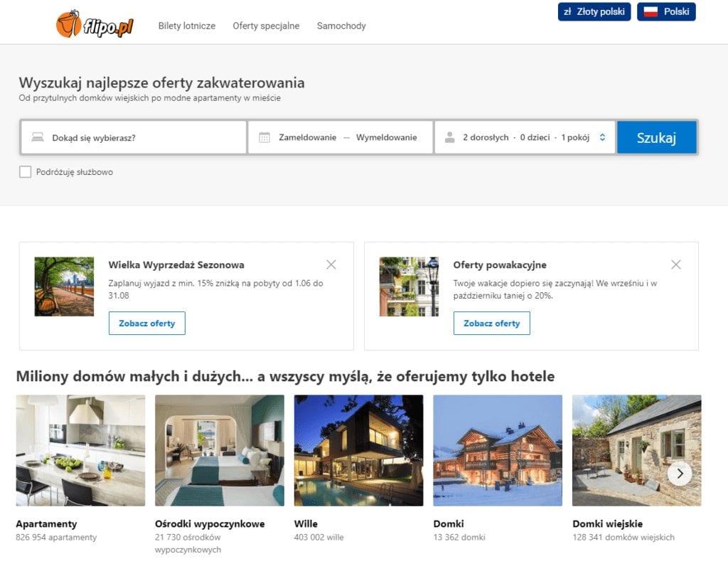Click the Domki wiejskie category title

click(607, 524)
